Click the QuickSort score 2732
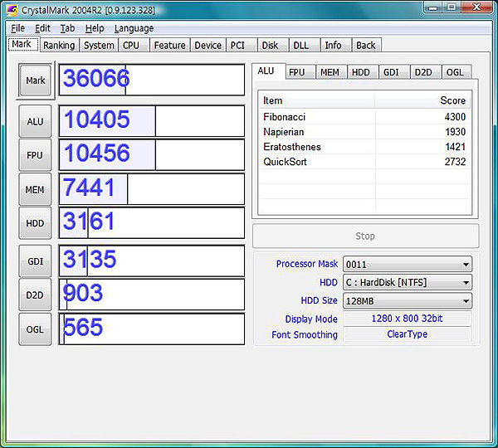 pyautogui.click(x=455, y=162)
